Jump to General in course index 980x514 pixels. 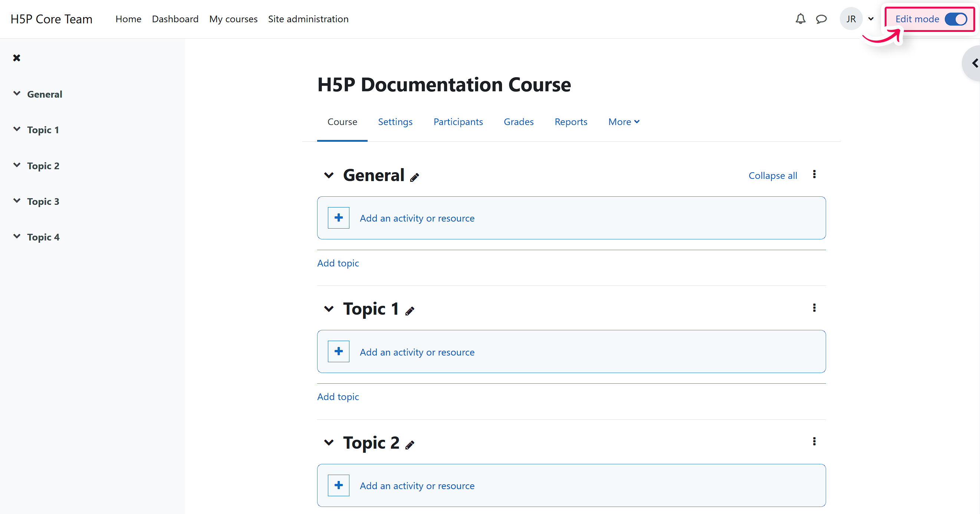(x=45, y=94)
